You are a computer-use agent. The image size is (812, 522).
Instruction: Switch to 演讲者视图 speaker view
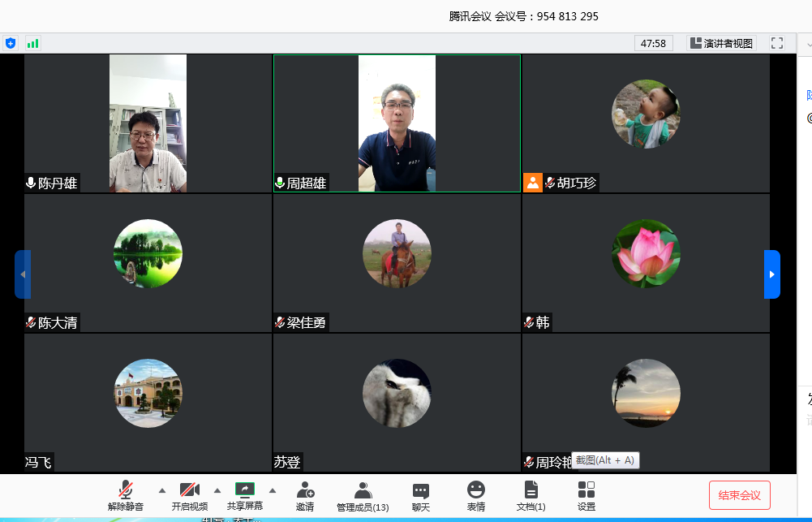pos(721,43)
